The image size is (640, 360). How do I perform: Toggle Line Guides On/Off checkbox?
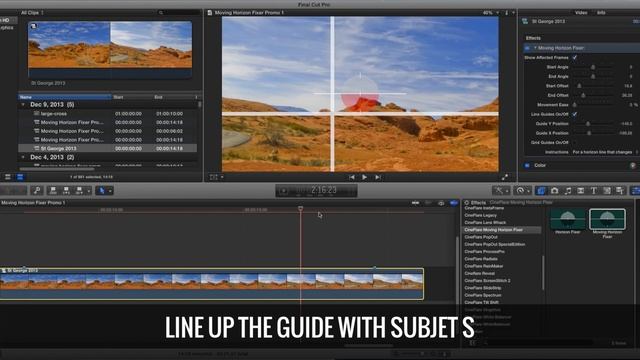[x=575, y=114]
